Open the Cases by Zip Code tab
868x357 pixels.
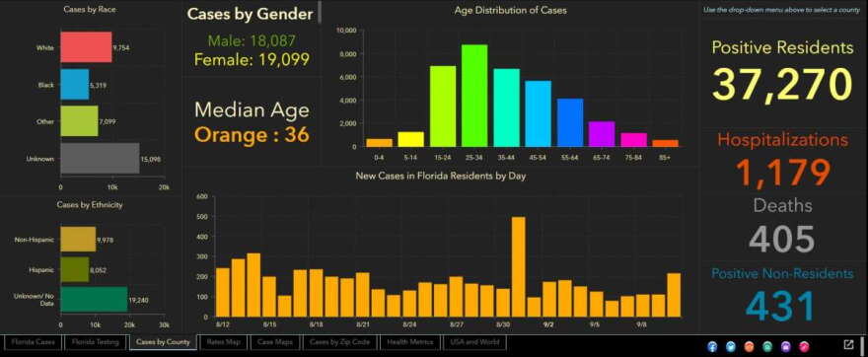(x=340, y=342)
